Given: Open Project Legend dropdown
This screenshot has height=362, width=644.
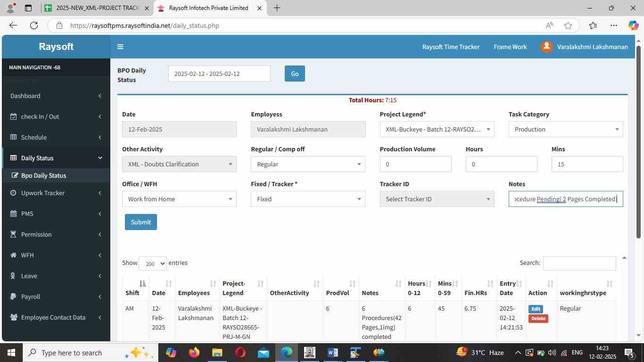Looking at the screenshot, I should (437, 129).
